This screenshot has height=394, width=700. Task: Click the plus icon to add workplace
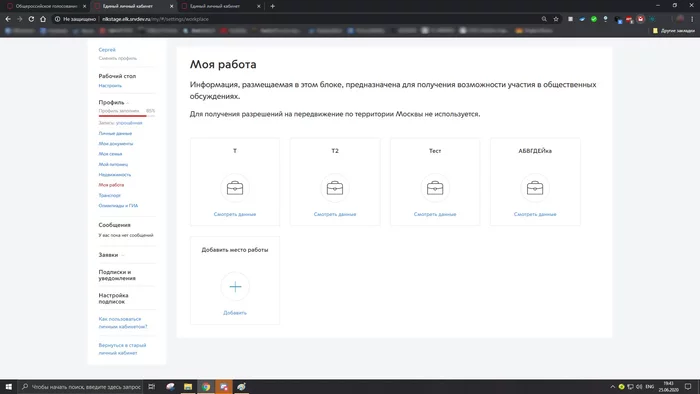pyautogui.click(x=235, y=286)
